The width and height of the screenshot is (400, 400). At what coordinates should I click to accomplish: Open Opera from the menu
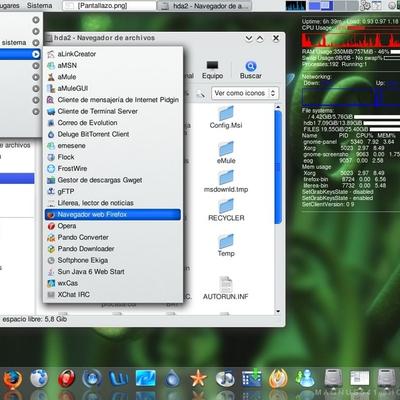pos(113,226)
